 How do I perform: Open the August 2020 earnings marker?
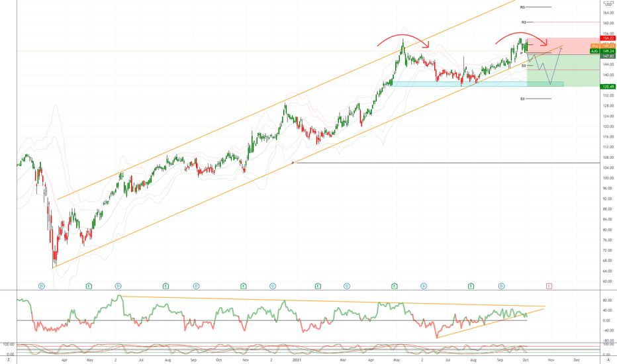tap(166, 286)
